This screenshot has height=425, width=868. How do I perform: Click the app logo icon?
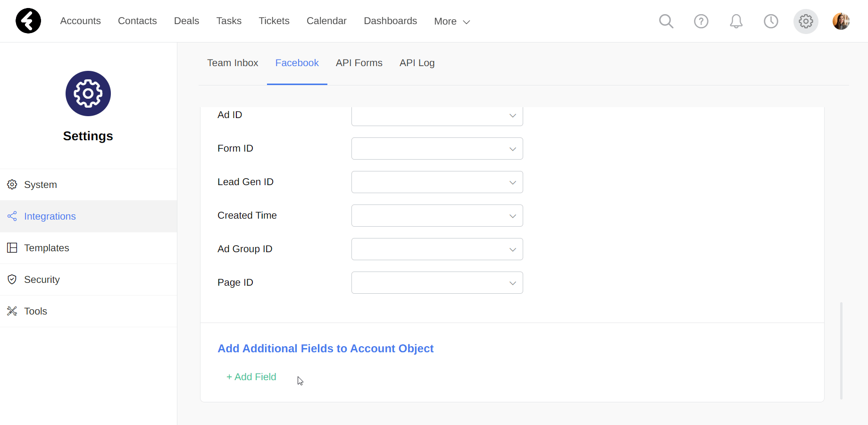(28, 21)
